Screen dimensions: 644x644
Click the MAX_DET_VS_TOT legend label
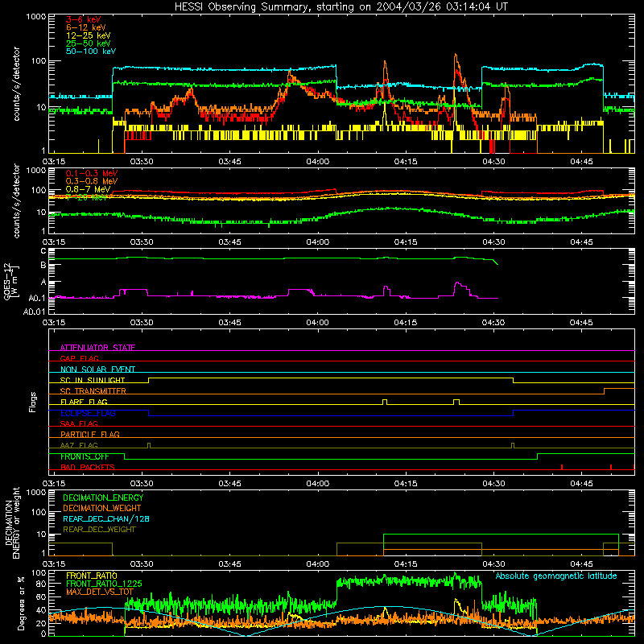[99, 592]
